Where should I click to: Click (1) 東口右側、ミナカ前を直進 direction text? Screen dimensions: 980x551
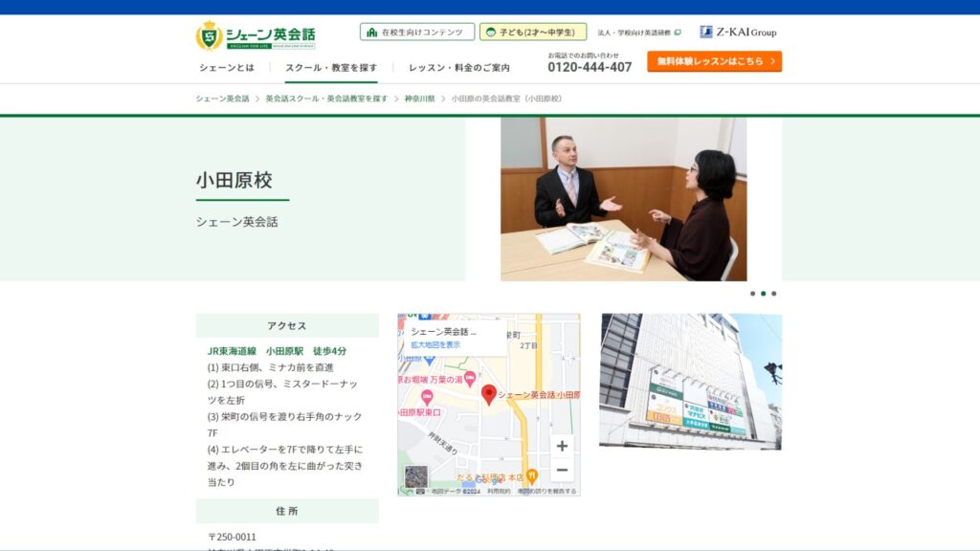coord(271,367)
